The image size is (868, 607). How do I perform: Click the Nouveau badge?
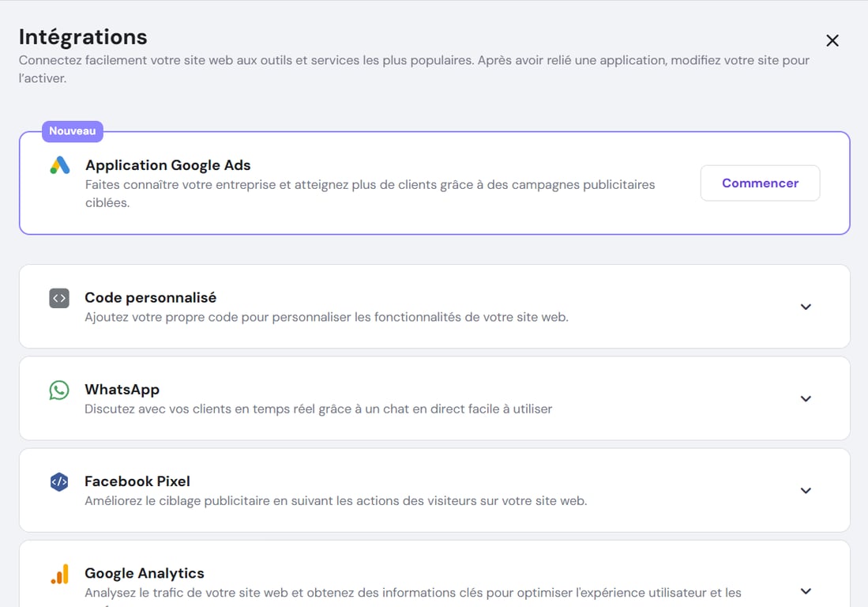tap(72, 131)
